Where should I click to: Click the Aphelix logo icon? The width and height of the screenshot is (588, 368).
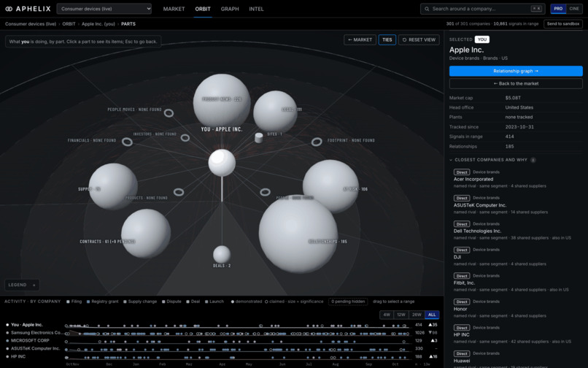coord(9,9)
